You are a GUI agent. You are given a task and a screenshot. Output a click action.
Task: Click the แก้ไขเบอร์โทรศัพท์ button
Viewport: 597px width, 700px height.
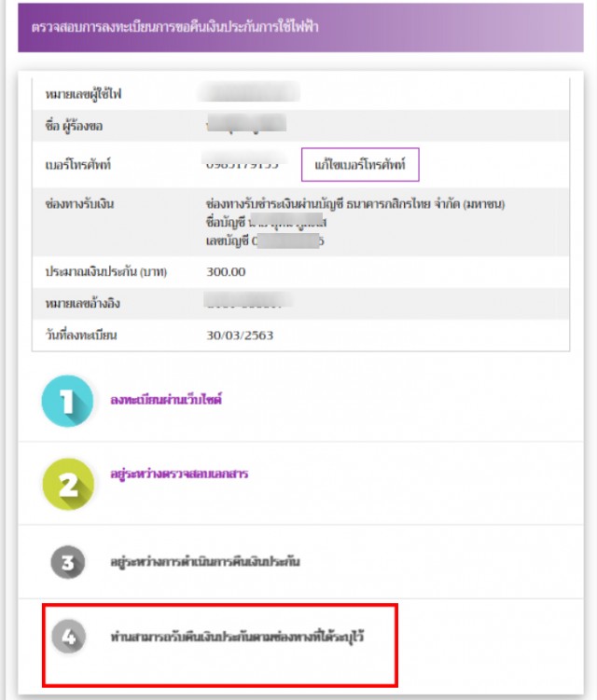point(360,165)
